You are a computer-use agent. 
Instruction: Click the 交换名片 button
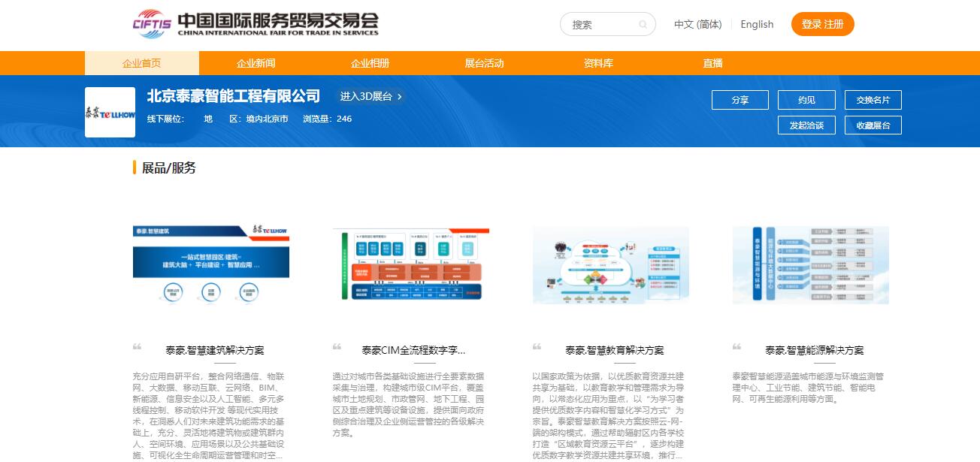[873, 100]
